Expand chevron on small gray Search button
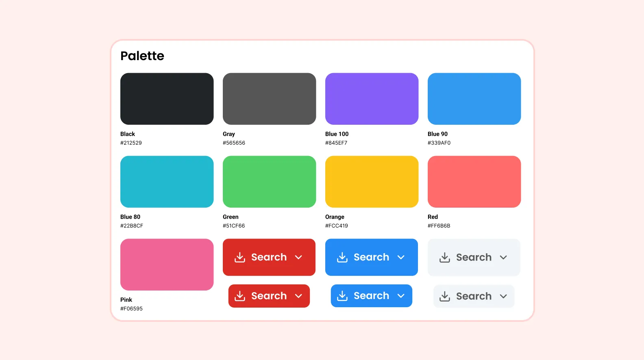 (503, 296)
